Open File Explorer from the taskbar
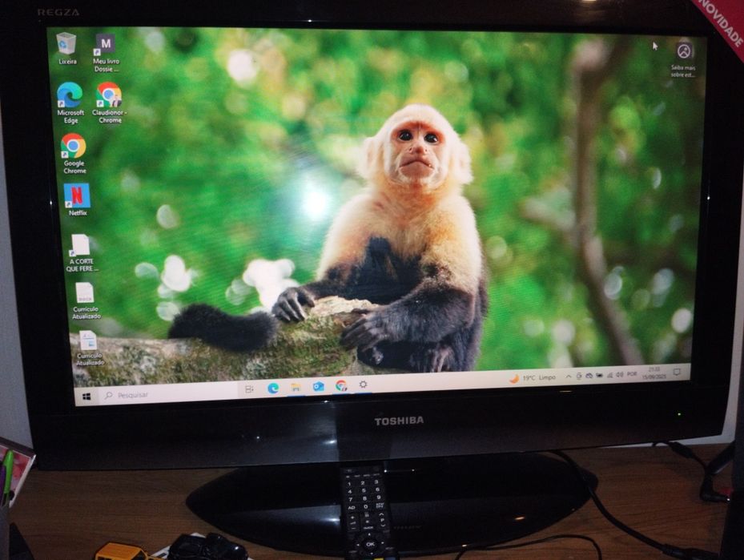744x560 pixels. [296, 387]
